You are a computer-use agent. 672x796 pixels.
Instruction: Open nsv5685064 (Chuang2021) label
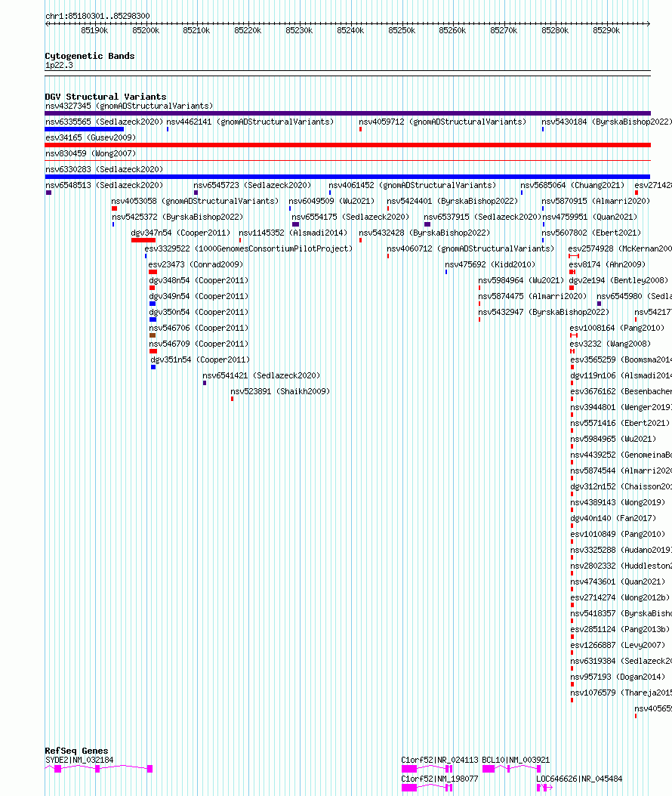(x=572, y=185)
